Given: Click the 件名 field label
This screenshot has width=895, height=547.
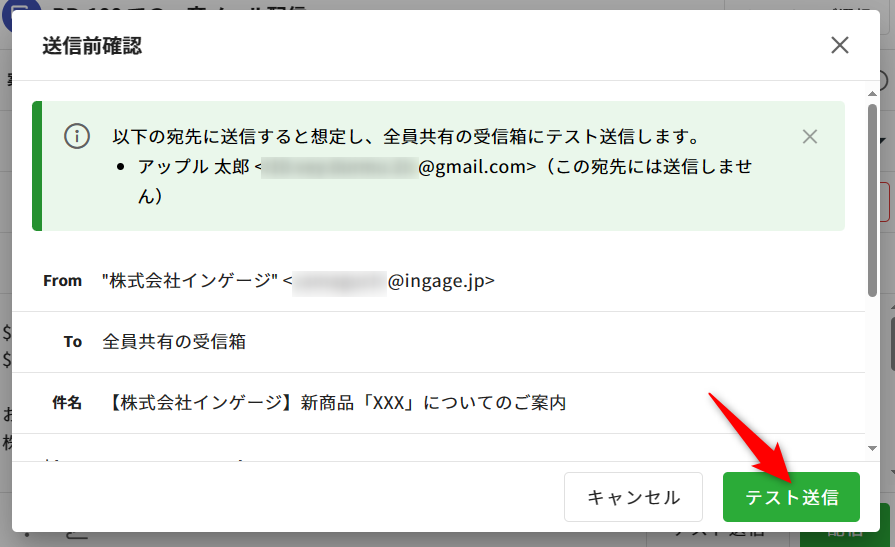Looking at the screenshot, I should 66,403.
